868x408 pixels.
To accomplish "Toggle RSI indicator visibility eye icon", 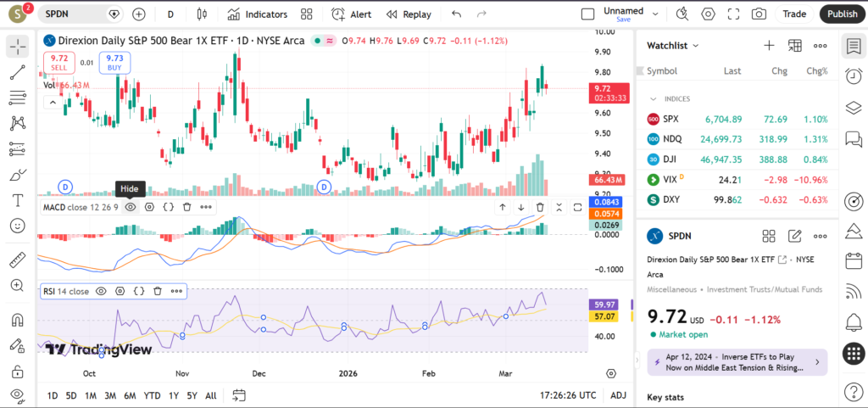I will (x=101, y=291).
